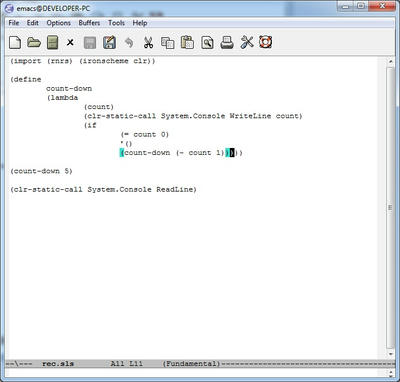Cut selection with the scissors icon

[148, 43]
